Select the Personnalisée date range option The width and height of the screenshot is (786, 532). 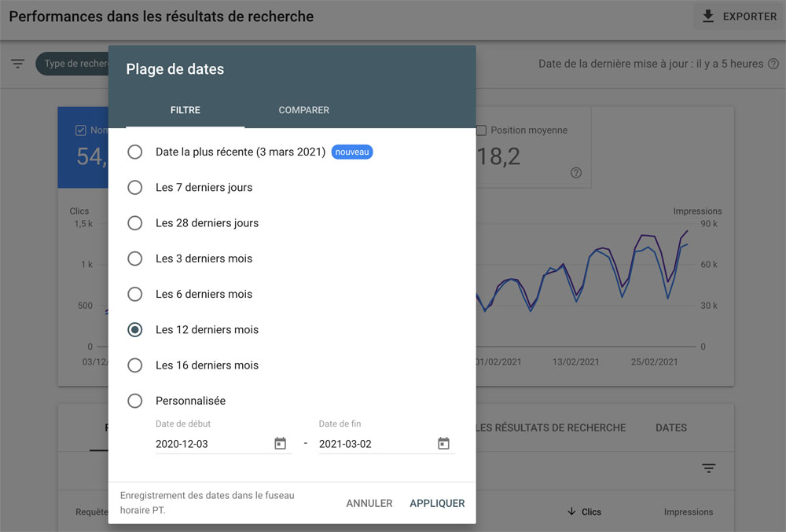135,401
